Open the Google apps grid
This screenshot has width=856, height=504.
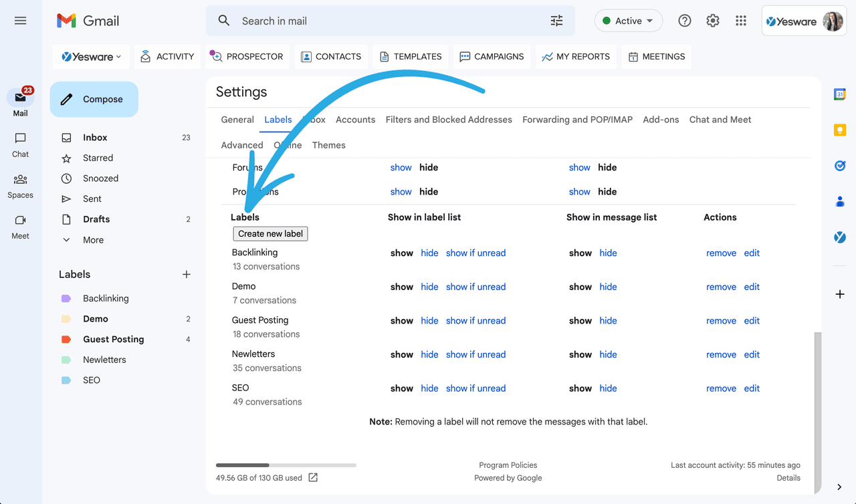coord(740,21)
